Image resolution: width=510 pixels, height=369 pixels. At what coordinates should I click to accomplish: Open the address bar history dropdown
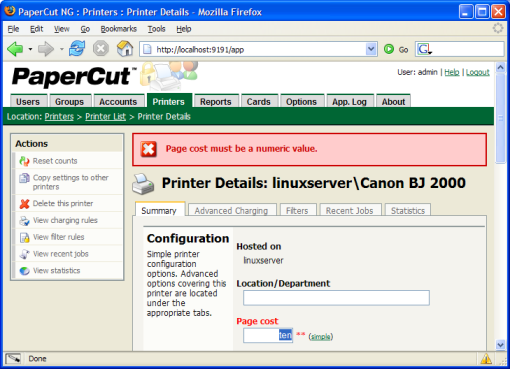pyautogui.click(x=371, y=49)
